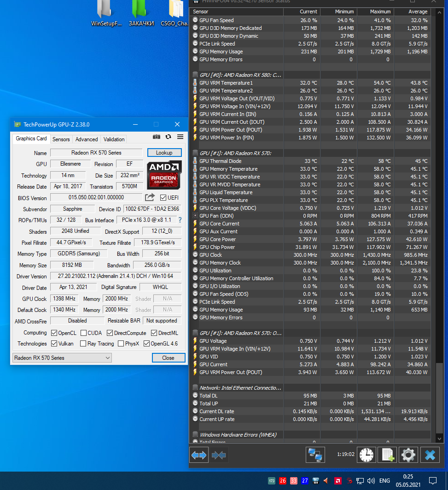Click the AMD Radeon tray icon
This screenshot has height=490, width=448.
338,481
